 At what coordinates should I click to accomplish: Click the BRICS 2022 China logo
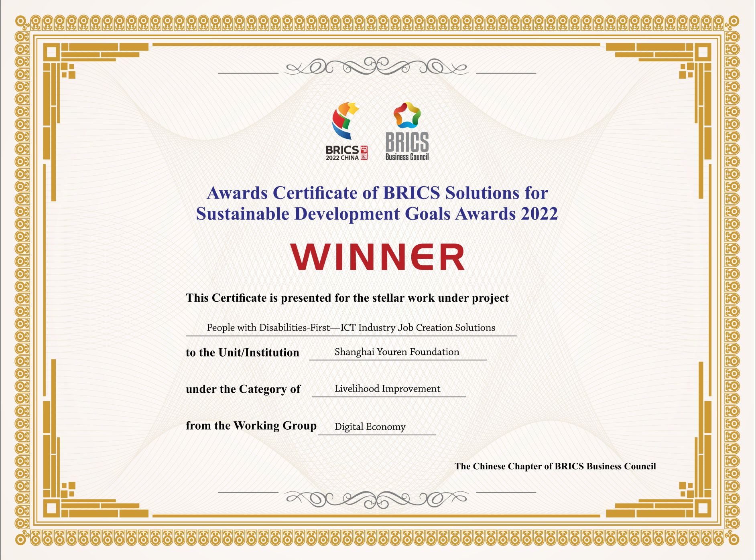pos(346,131)
